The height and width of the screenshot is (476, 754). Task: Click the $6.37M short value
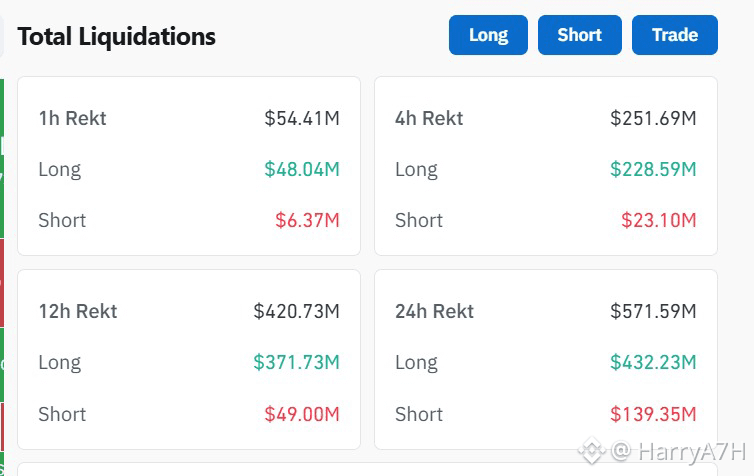coord(307,220)
